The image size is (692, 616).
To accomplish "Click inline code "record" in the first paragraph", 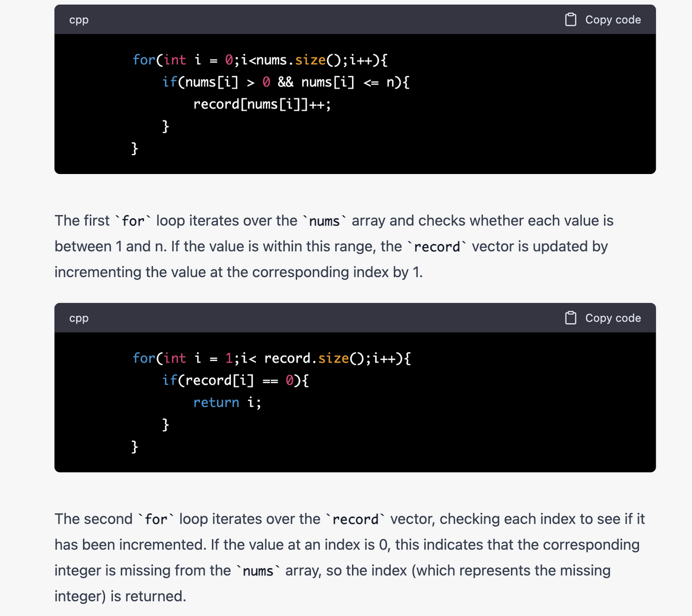I will point(437,247).
